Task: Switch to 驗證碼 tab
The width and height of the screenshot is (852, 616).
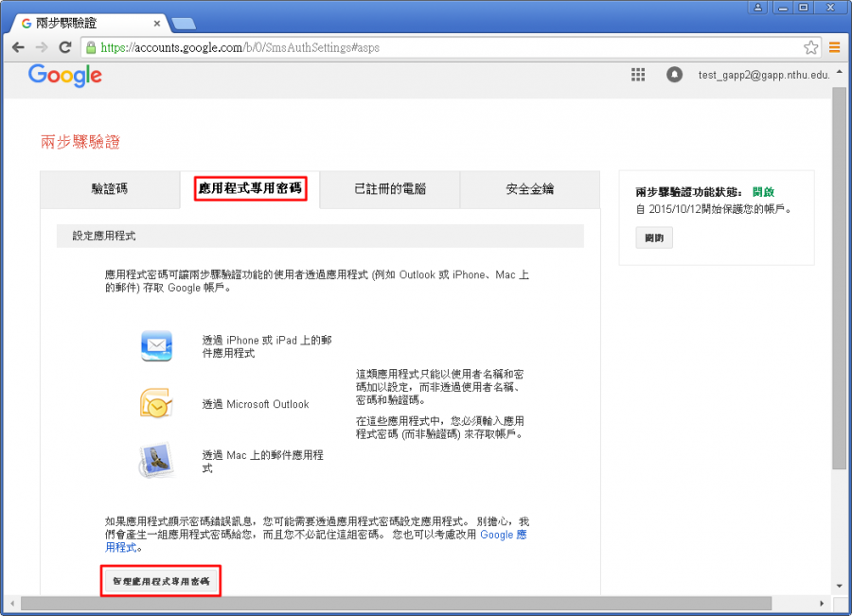Action: click(x=110, y=189)
